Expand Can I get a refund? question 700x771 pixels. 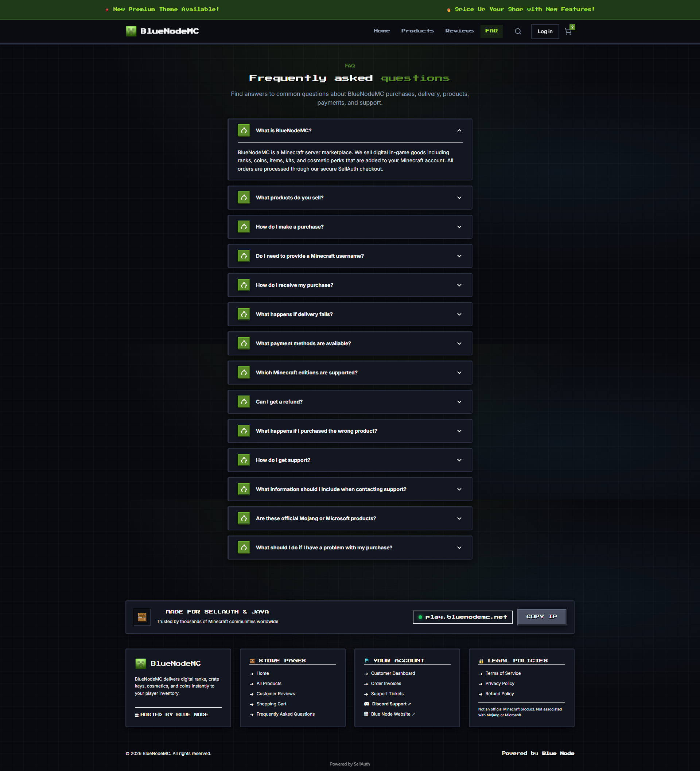[x=350, y=402]
